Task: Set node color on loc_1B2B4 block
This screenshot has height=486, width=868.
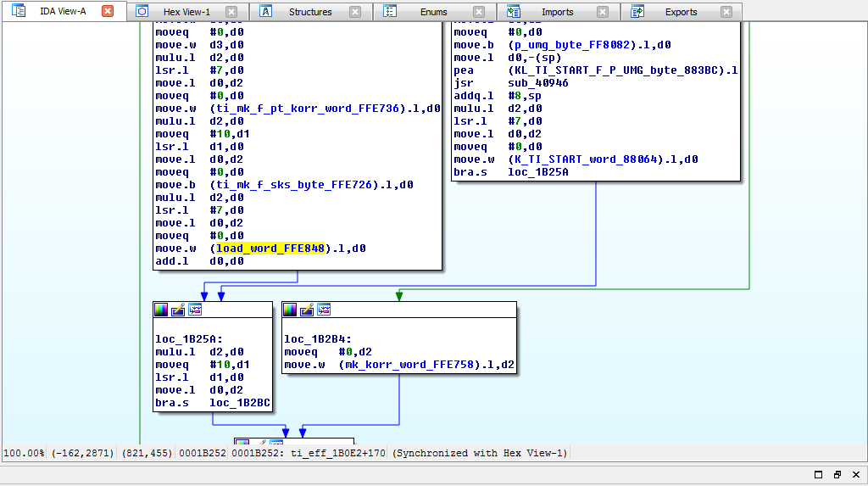Action: point(290,310)
